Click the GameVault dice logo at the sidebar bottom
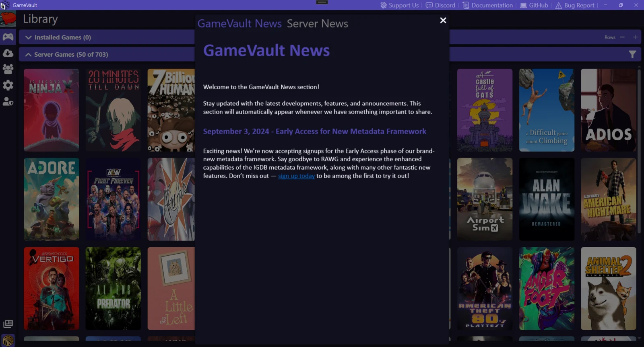Viewport: 644px width, 347px height. (8, 340)
